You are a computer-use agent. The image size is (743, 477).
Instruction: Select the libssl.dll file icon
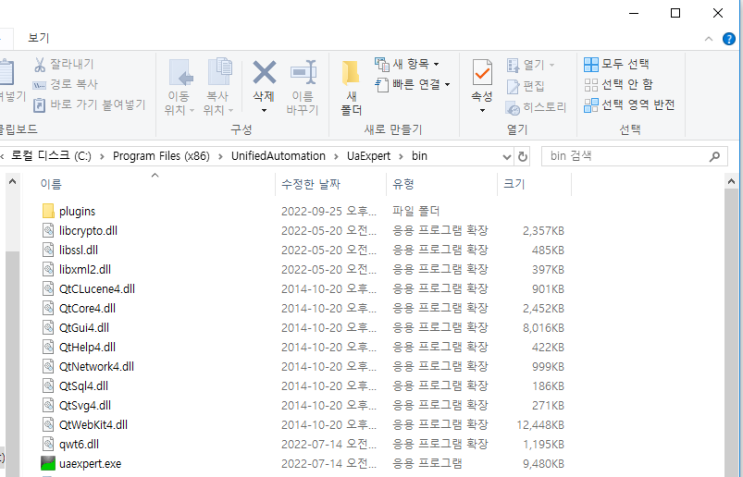click(48, 250)
